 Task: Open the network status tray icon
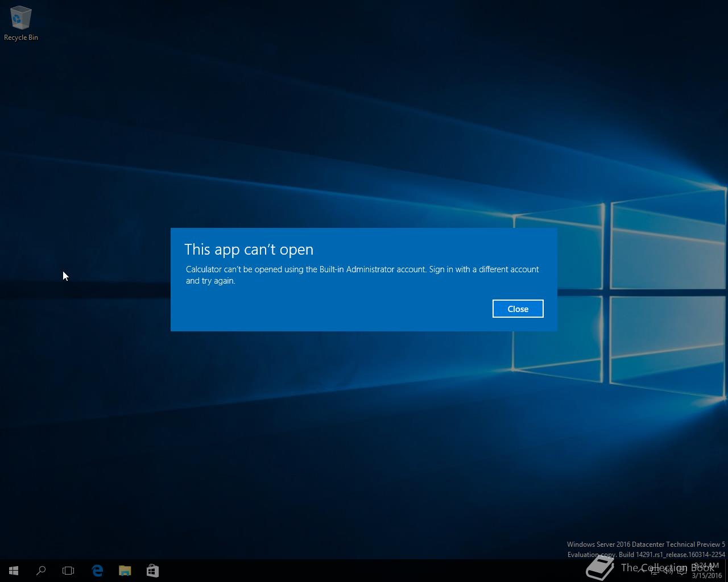[x=655, y=571]
